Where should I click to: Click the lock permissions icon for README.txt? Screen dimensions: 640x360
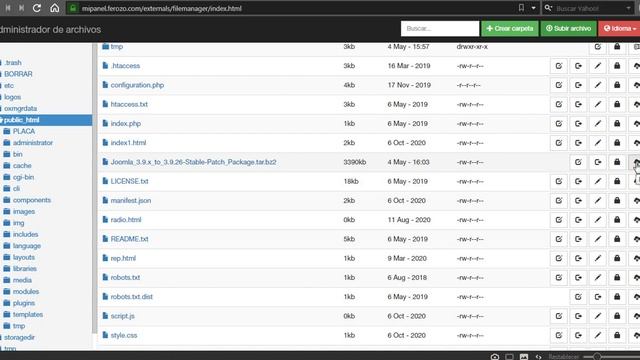click(x=617, y=239)
